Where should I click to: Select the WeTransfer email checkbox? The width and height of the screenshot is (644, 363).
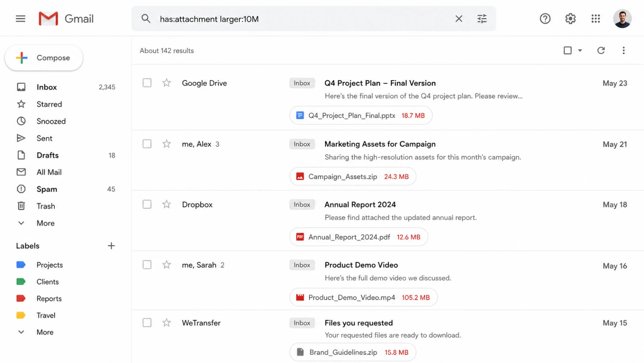pos(147,323)
